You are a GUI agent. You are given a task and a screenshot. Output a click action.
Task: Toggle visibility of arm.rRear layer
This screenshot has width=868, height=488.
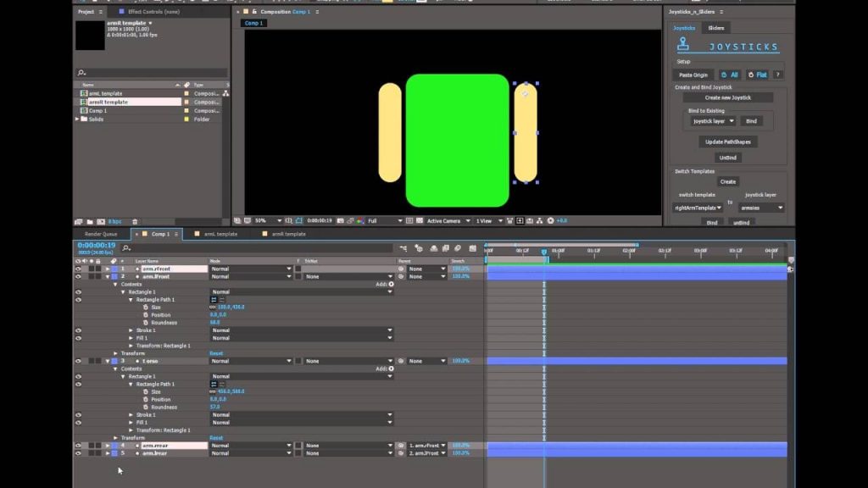(78, 446)
